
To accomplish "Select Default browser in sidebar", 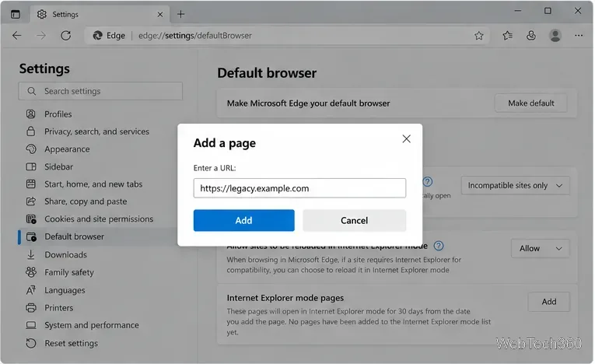I will tap(97, 236).
